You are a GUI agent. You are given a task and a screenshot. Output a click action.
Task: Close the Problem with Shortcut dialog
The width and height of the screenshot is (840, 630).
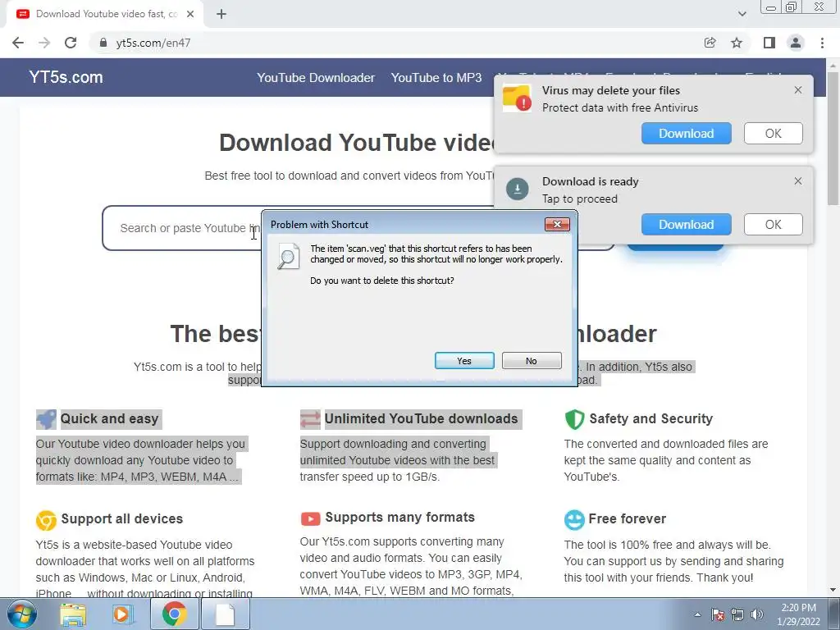point(557,224)
